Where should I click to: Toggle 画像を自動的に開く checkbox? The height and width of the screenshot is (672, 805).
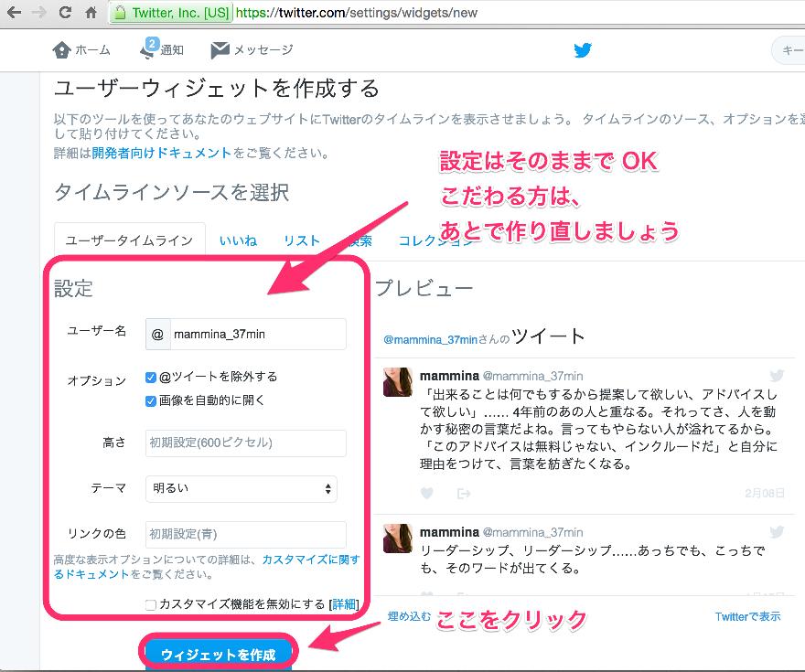[150, 401]
